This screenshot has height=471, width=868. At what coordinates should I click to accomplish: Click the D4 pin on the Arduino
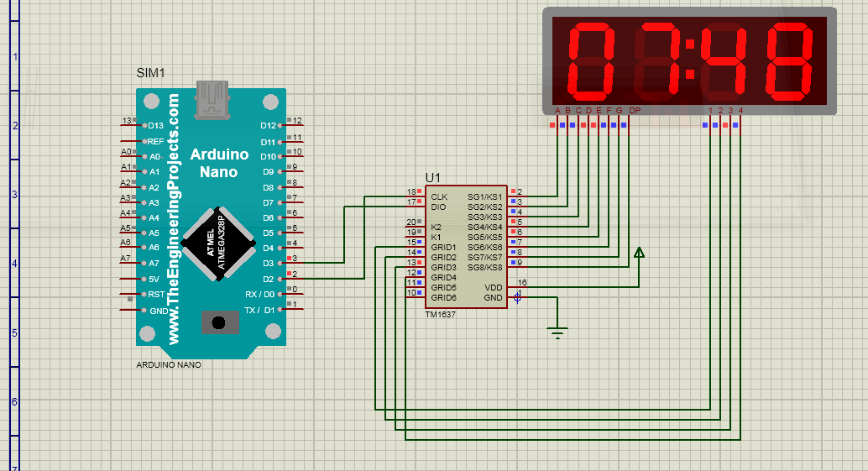pyautogui.click(x=269, y=249)
